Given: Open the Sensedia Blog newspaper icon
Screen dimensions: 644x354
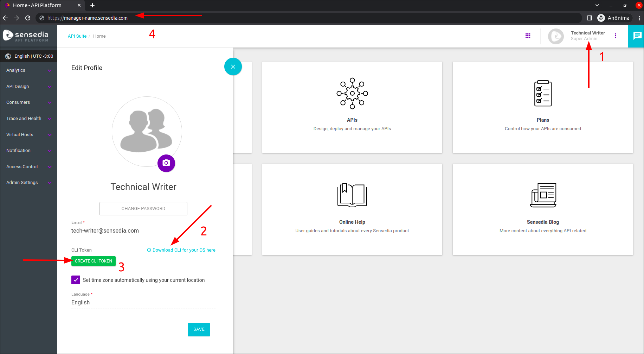Looking at the screenshot, I should (x=543, y=195).
